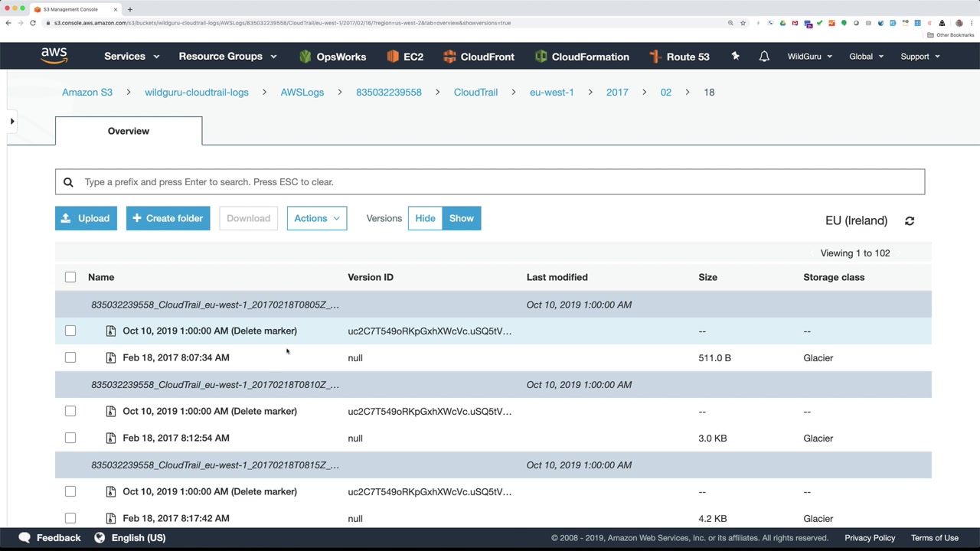
Task: Click the 835032239558 account breadcrumb
Action: [389, 92]
